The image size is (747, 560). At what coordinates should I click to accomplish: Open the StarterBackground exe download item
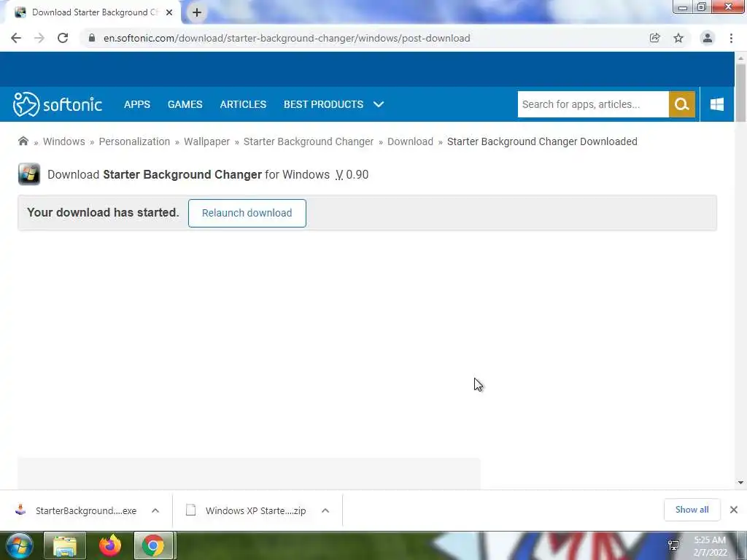pos(76,510)
